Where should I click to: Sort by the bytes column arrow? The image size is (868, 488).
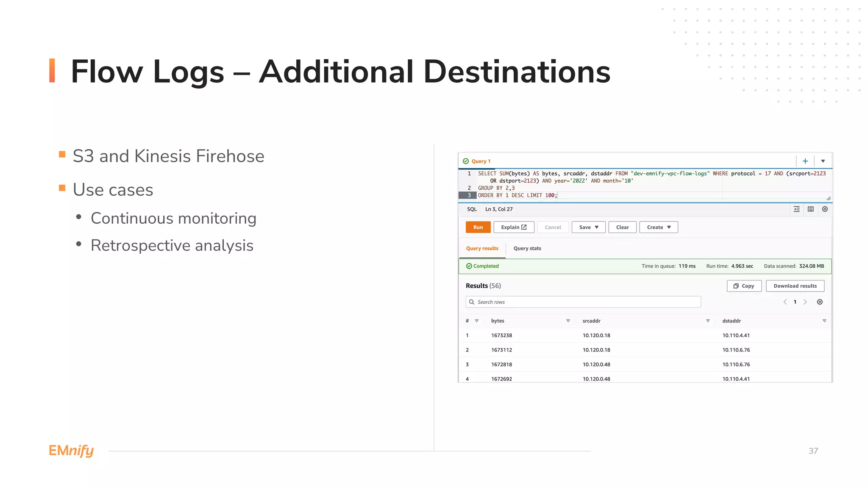coord(568,321)
